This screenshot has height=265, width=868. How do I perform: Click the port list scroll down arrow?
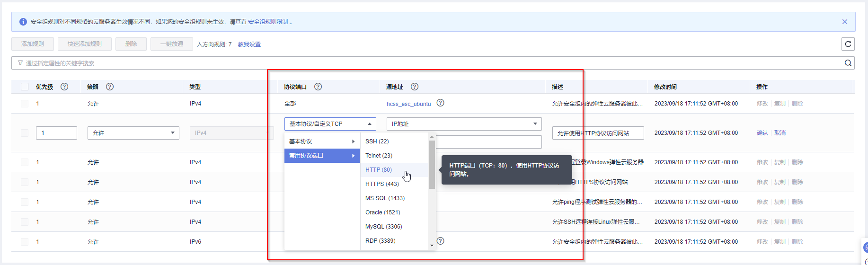click(432, 246)
